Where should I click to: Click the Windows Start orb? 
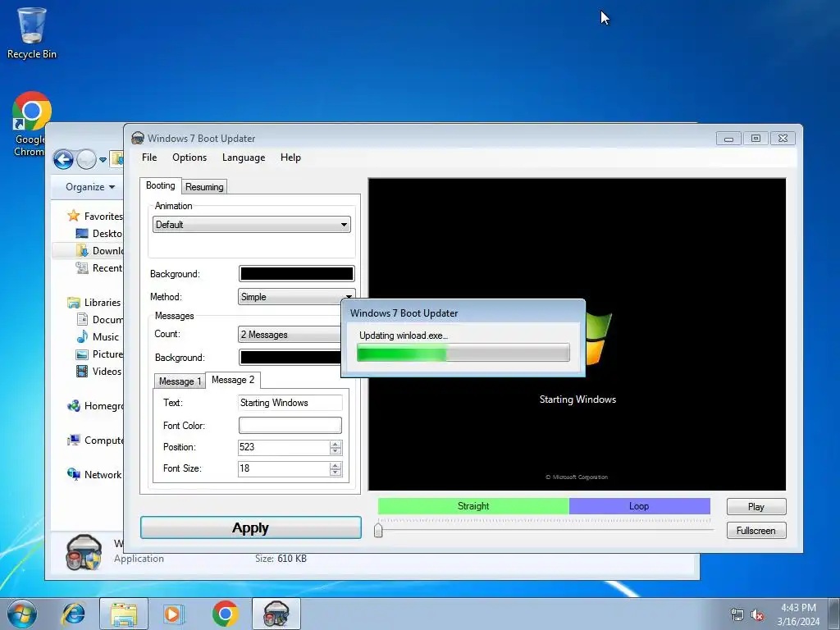(22, 614)
